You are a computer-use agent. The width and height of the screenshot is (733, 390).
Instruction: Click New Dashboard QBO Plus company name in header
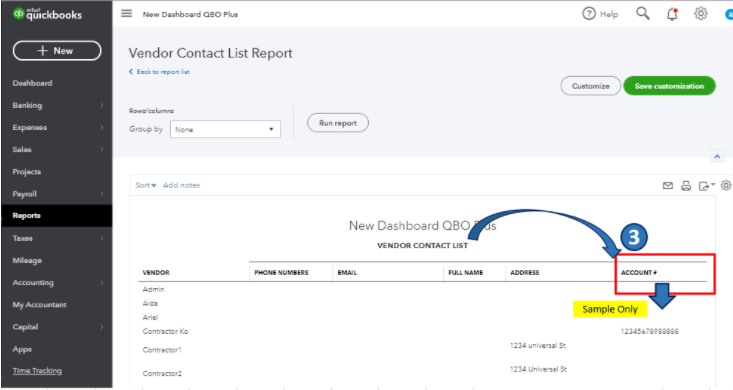click(x=190, y=14)
